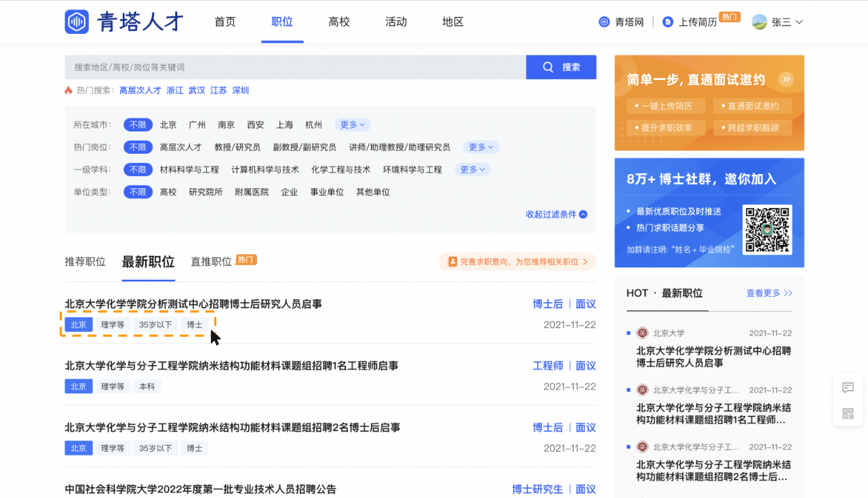
Task: Filter position by 教授/研究员
Action: coord(237,147)
